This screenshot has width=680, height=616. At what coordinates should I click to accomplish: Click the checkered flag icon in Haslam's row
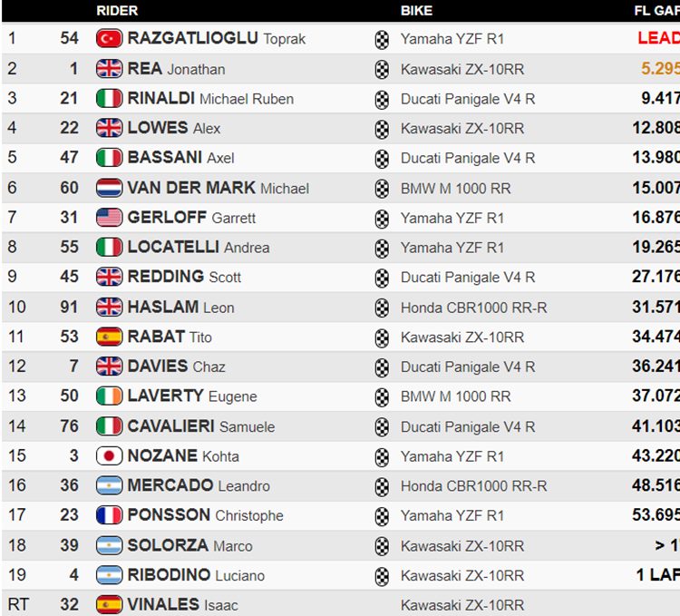382,308
